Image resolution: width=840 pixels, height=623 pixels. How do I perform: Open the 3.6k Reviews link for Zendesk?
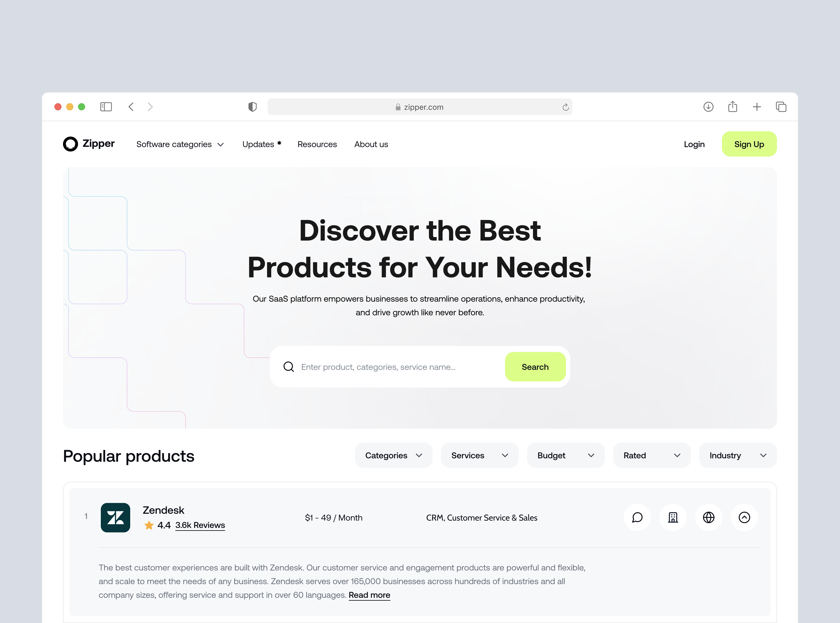coord(200,525)
